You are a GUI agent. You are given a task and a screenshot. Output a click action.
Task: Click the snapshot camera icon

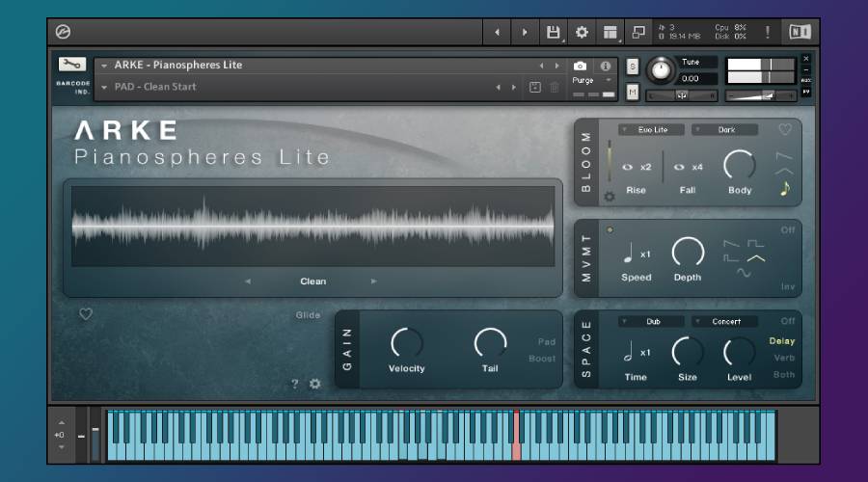(580, 67)
